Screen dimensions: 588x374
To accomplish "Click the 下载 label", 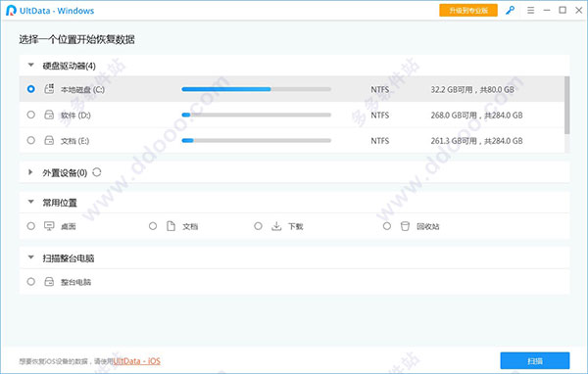I will click(296, 226).
